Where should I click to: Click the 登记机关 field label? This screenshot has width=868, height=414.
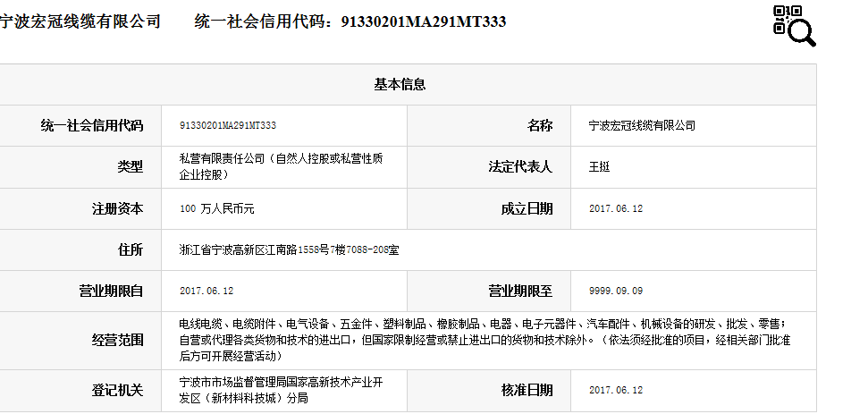(117, 390)
